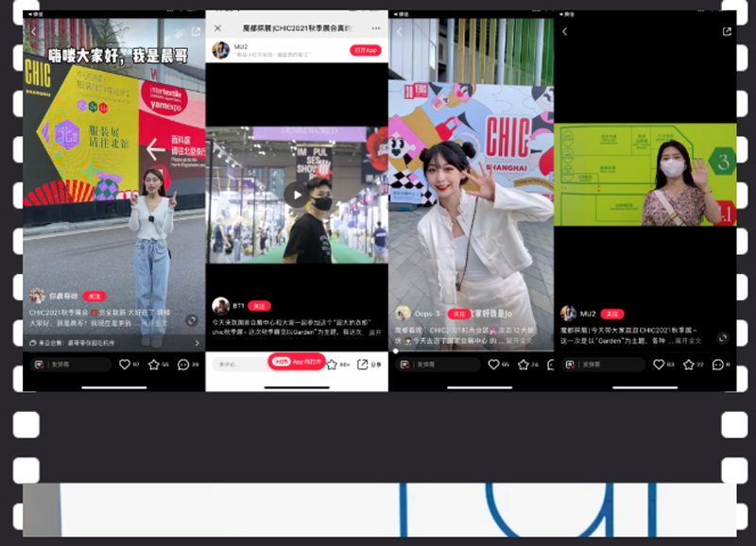Seek via Dops-3 video progress dot
Viewport: 756px width, 546px height.
click(x=396, y=350)
